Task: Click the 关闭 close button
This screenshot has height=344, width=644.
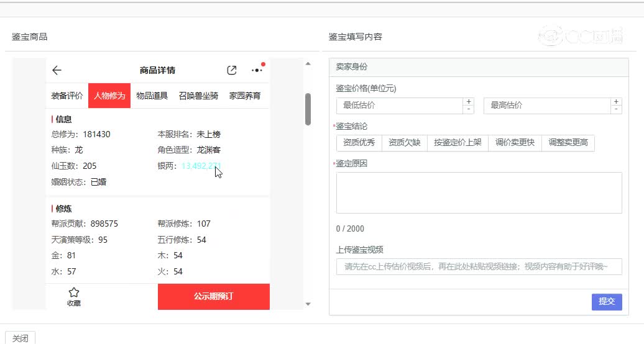Action: 21,338
